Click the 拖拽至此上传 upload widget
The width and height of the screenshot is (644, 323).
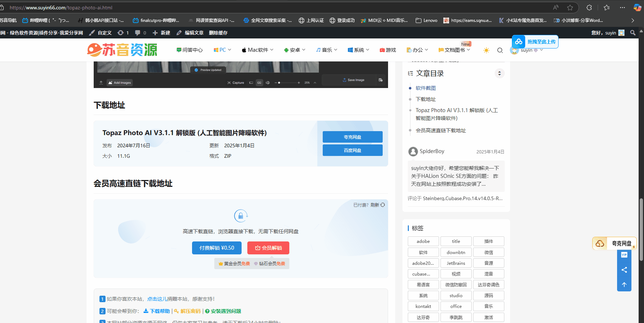(x=535, y=42)
